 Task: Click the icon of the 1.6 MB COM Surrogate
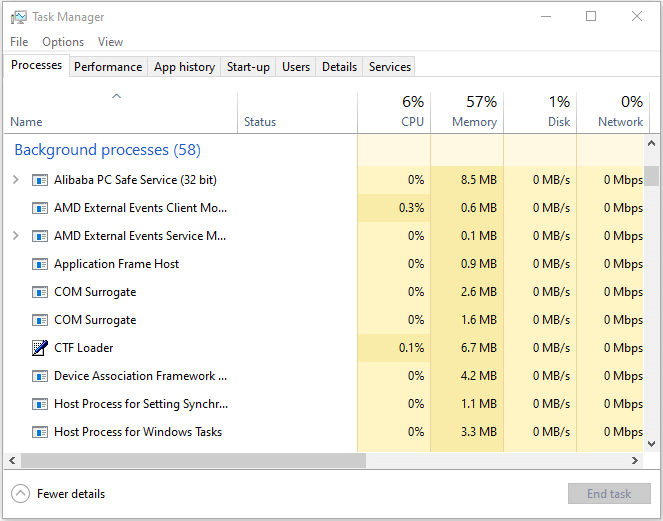[40, 320]
